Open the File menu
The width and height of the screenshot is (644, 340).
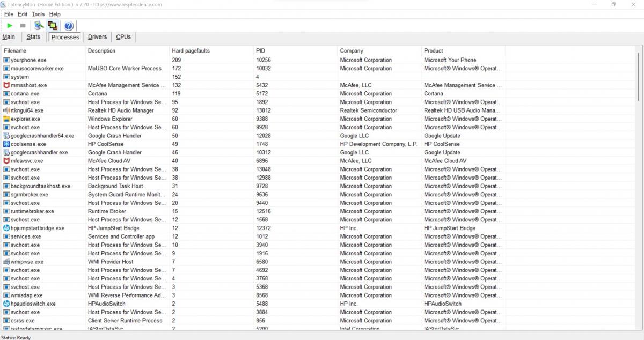pyautogui.click(x=9, y=14)
